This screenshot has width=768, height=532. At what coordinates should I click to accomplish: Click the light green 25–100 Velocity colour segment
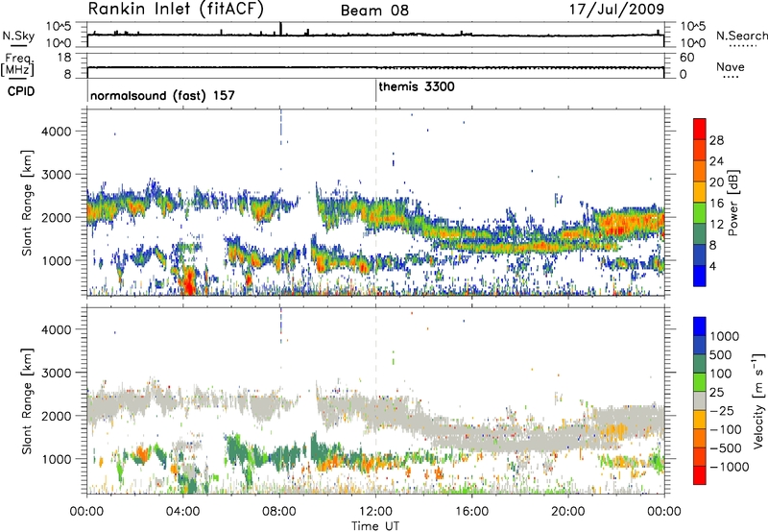point(700,382)
